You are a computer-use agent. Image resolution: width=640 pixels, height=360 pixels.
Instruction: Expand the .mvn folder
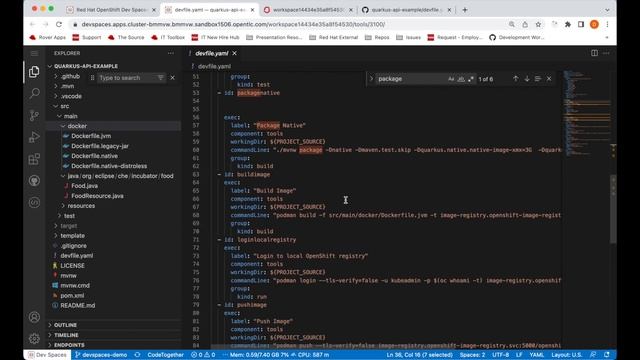[x=67, y=86]
